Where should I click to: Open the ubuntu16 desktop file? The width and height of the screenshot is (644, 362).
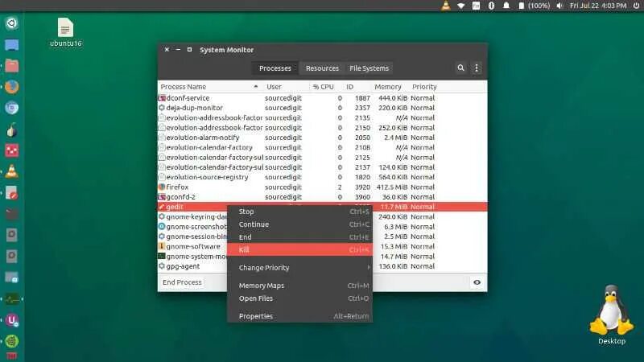[x=65, y=32]
